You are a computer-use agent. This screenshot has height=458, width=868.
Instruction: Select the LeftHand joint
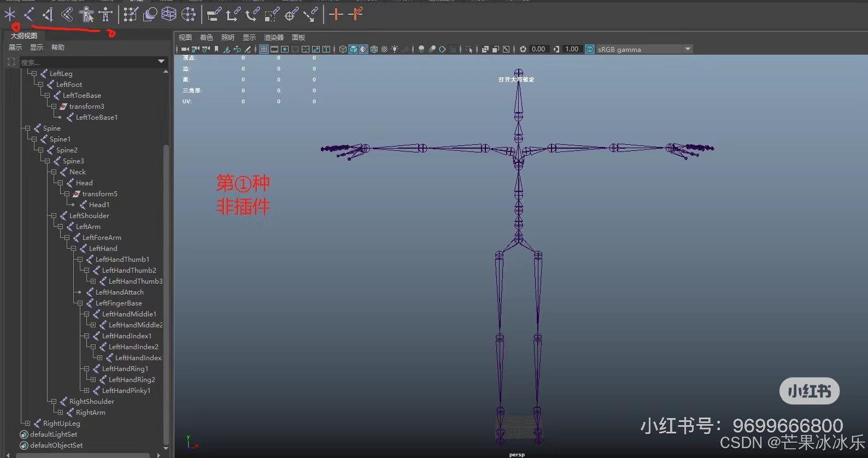[103, 248]
